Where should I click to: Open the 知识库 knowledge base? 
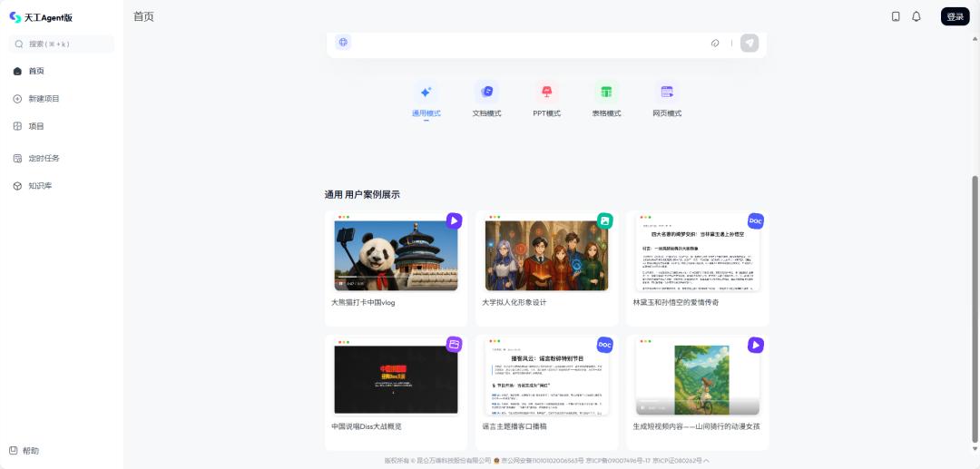(40, 186)
